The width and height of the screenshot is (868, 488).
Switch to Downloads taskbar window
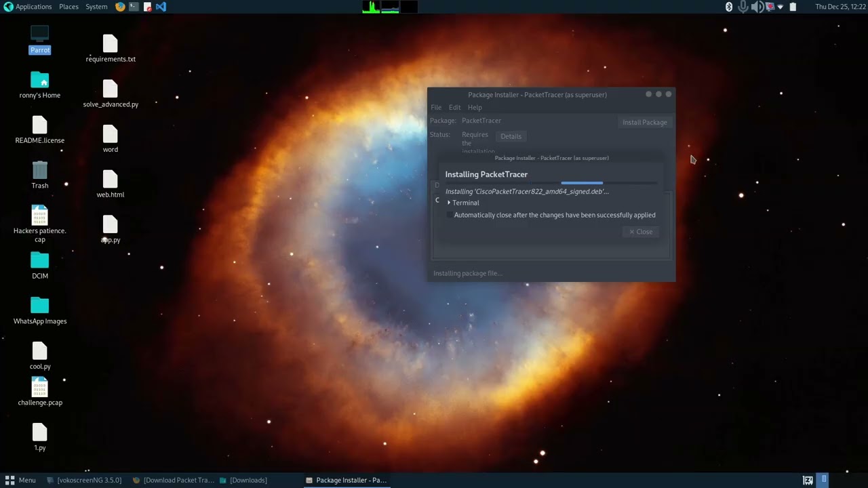(243, 480)
